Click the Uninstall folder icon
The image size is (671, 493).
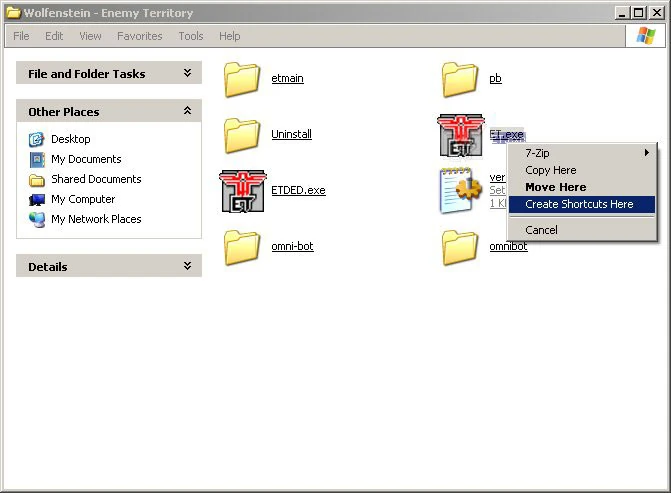(x=242, y=135)
